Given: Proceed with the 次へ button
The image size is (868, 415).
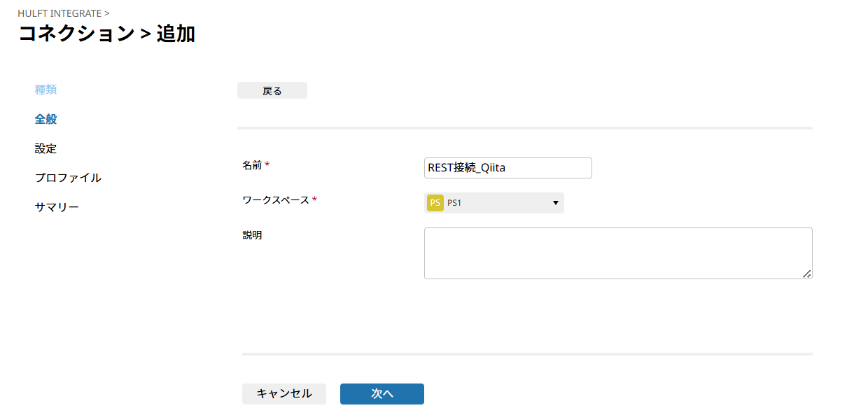Looking at the screenshot, I should coord(381,393).
